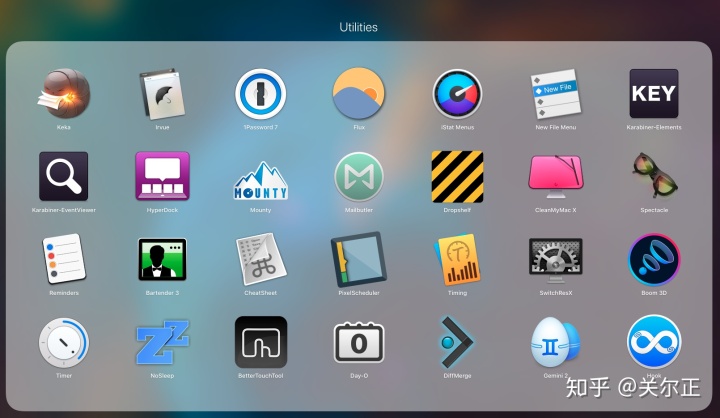Launch Hook infinity icon app

[654, 342]
